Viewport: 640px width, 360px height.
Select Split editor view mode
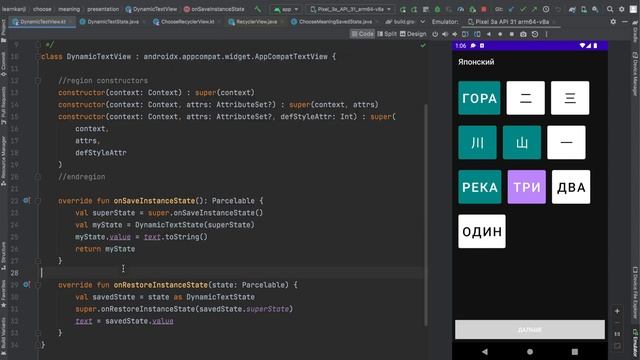tap(387, 34)
